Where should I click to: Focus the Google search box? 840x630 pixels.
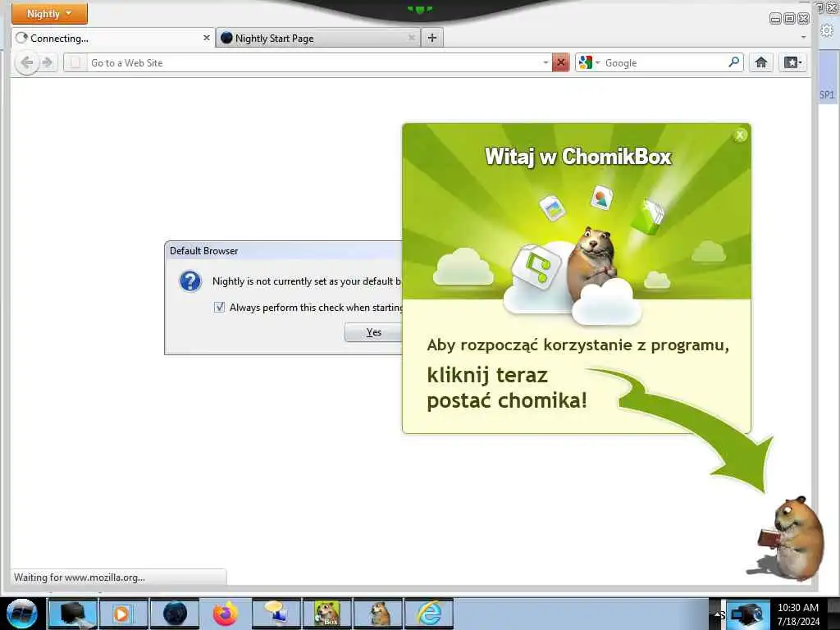tap(664, 62)
